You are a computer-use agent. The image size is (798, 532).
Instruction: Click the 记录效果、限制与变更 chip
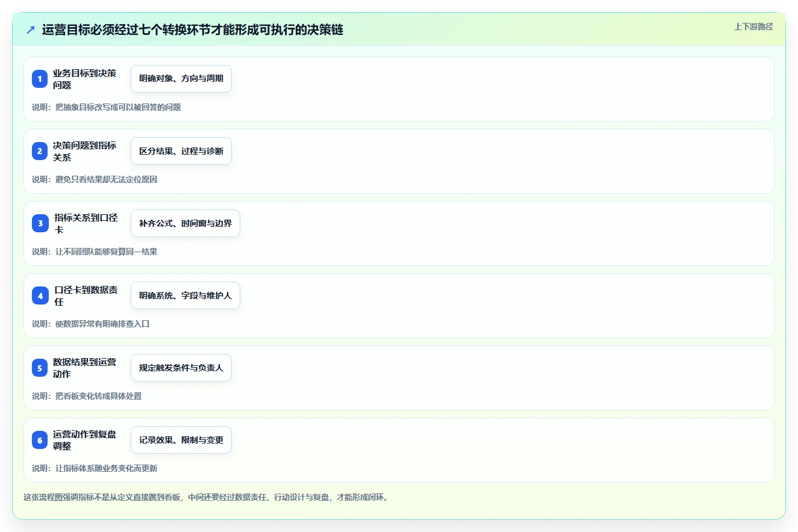click(181, 440)
